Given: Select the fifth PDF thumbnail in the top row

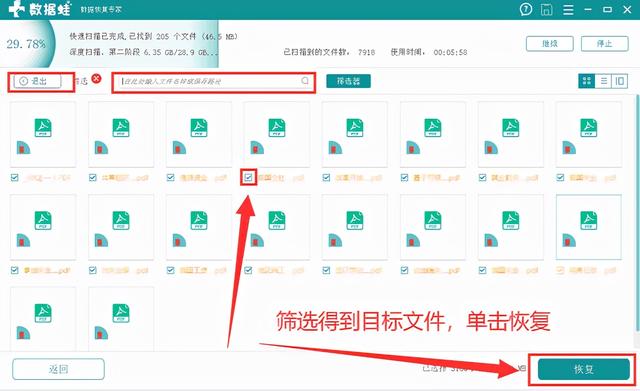Looking at the screenshot, I should (x=355, y=135).
